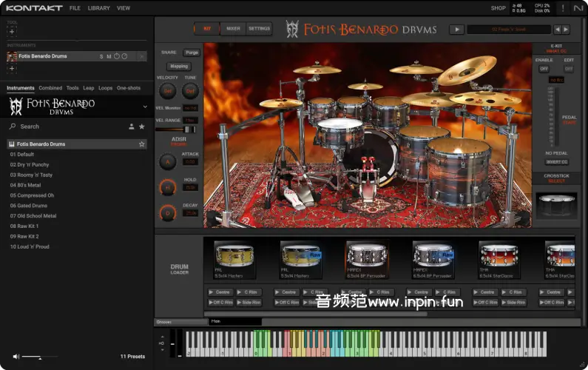Solo the Fotis Benardo Drums instrument

coord(101,56)
